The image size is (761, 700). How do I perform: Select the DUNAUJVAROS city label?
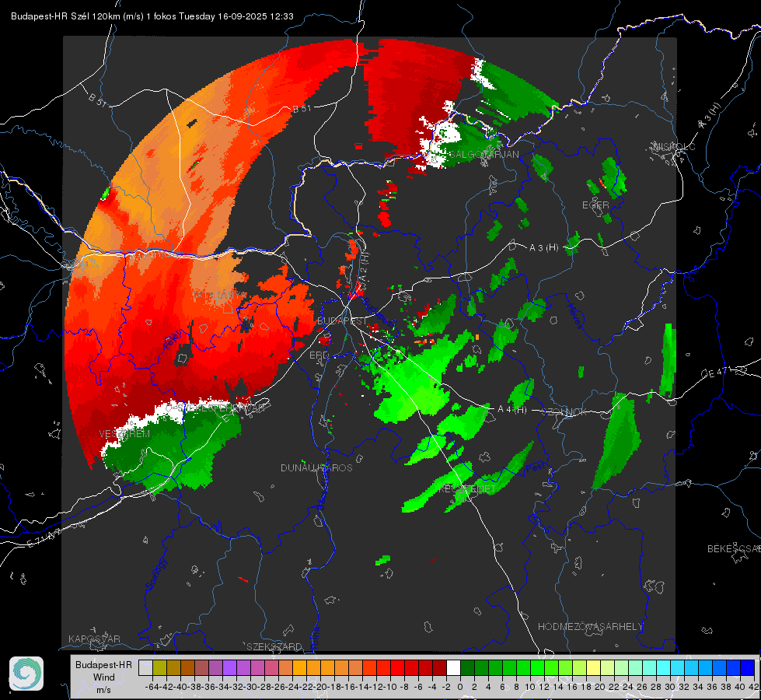pyautogui.click(x=316, y=467)
